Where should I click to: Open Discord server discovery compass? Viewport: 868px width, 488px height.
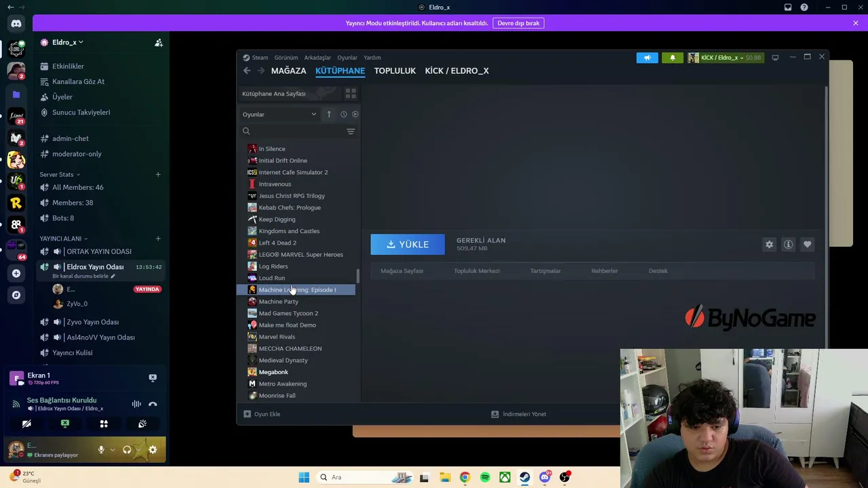point(16,295)
